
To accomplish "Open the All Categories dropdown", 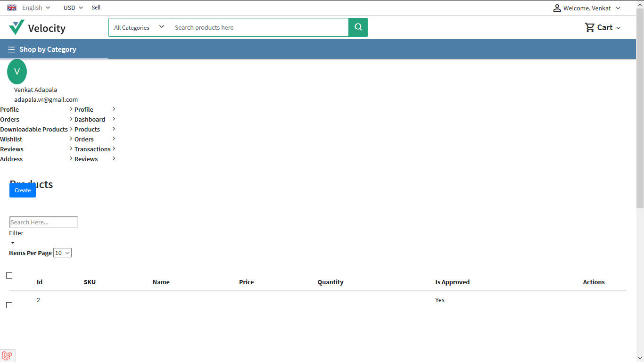I will coord(139,27).
